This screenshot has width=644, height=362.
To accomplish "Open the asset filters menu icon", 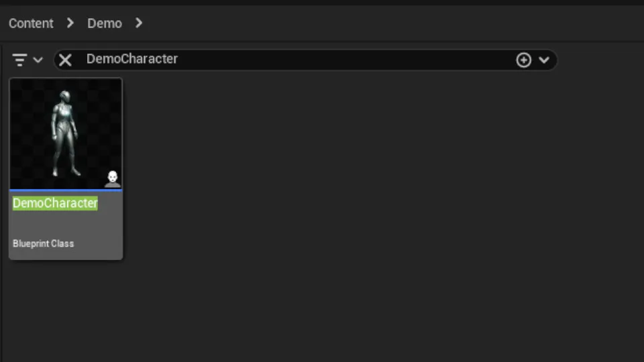I will (x=19, y=60).
